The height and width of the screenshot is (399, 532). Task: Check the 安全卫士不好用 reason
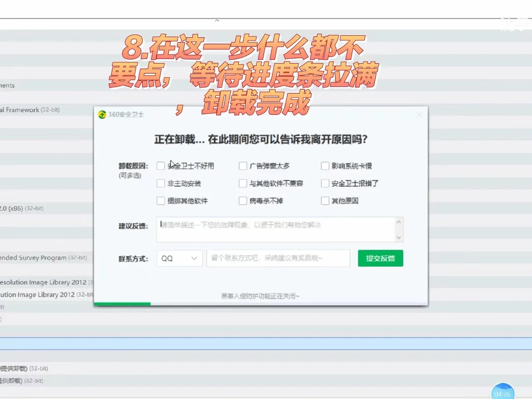coord(161,166)
